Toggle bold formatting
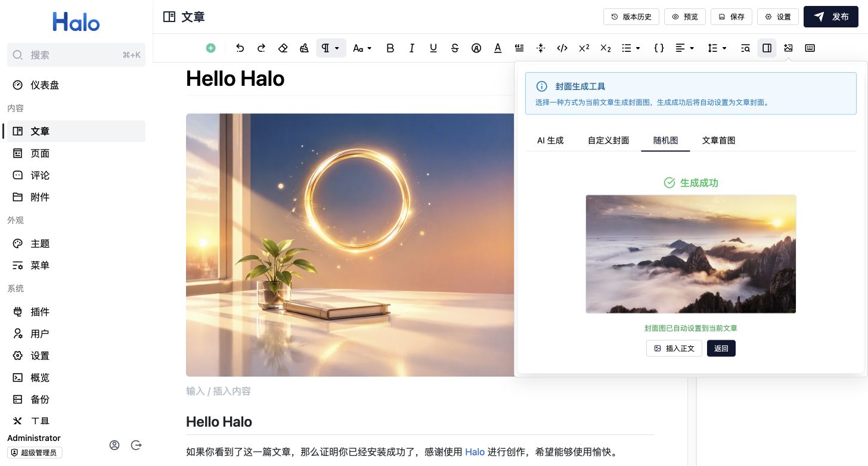Screen dimensions: 868x466 click(x=390, y=48)
